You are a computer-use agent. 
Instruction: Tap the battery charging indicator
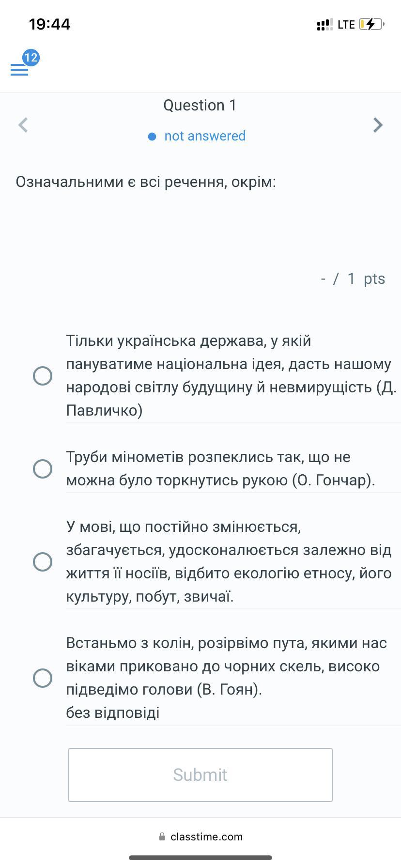click(371, 24)
